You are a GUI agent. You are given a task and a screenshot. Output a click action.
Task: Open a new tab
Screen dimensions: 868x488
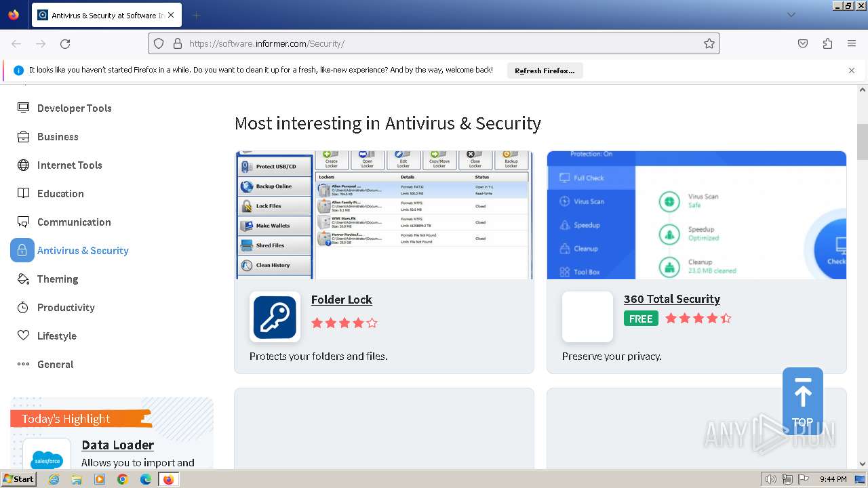pos(196,15)
